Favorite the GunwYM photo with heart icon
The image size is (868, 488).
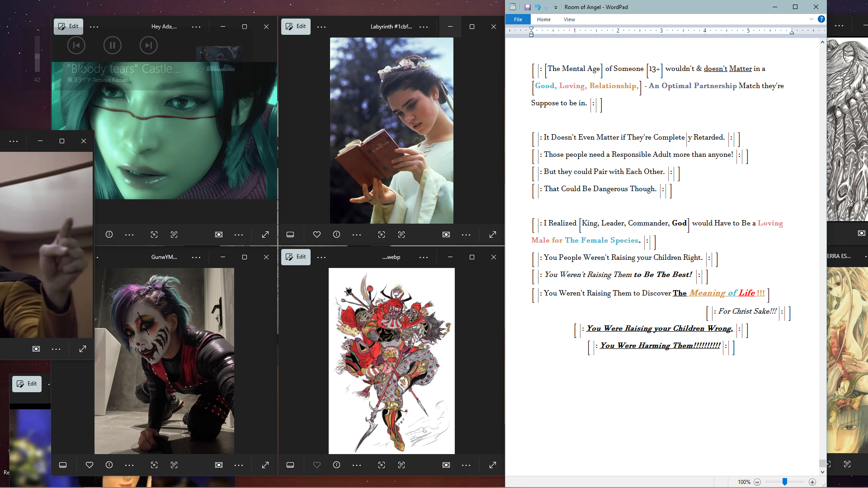click(90, 465)
